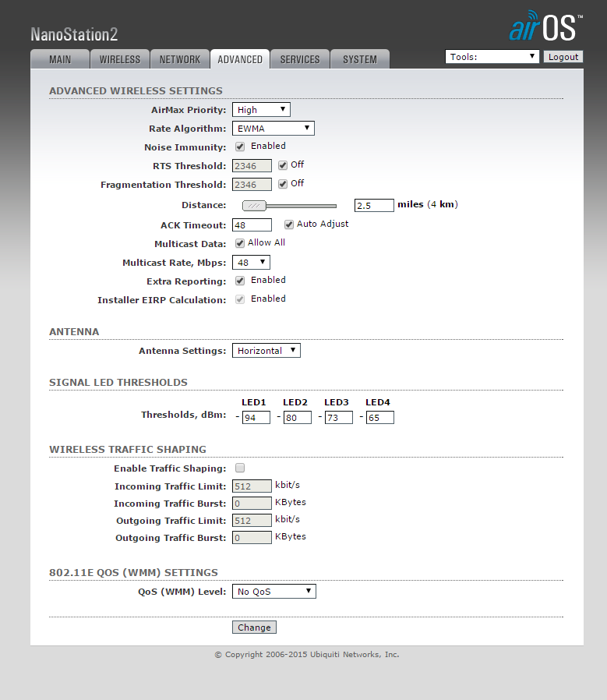Enable Traffic Shaping checkbox
The image size is (607, 700).
pyautogui.click(x=240, y=468)
